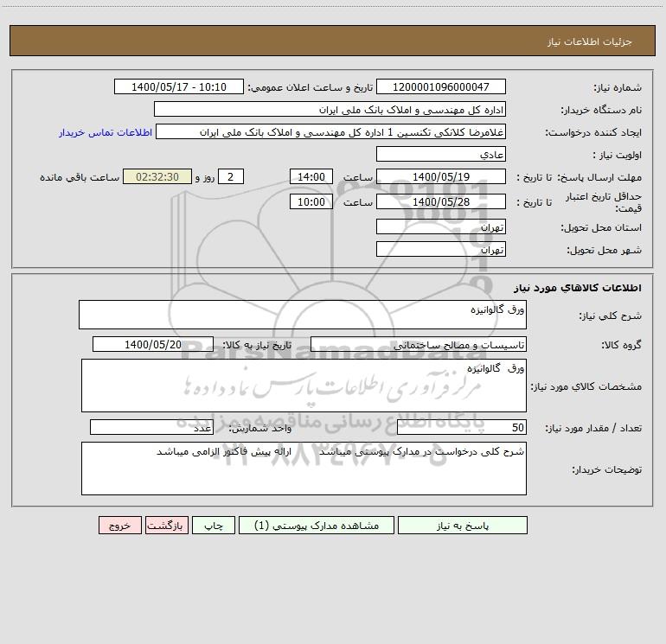Select the 10:00 validity time field
The image size is (666, 644).
(311, 201)
